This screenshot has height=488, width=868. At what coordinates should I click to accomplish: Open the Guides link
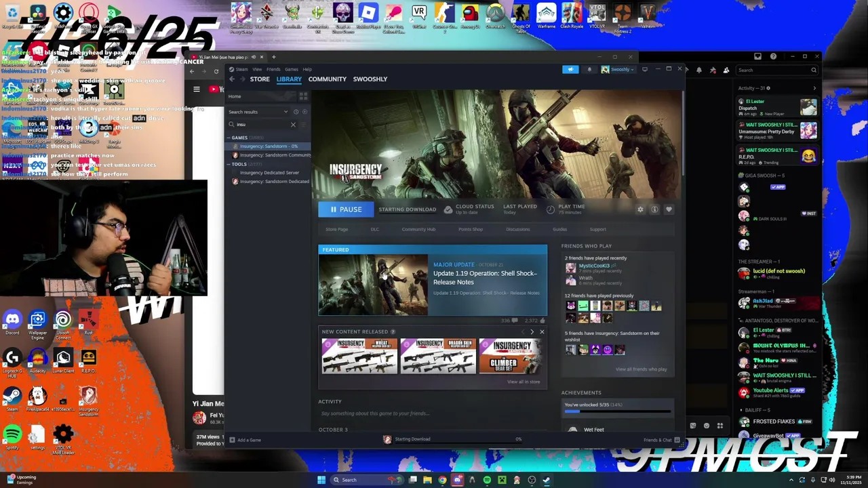(x=559, y=229)
